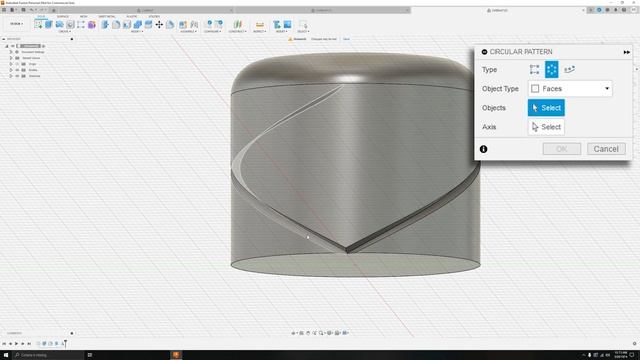Image resolution: width=640 pixels, height=360 pixels.
Task: Open the MODIFY dropdown menu
Action: (136, 31)
